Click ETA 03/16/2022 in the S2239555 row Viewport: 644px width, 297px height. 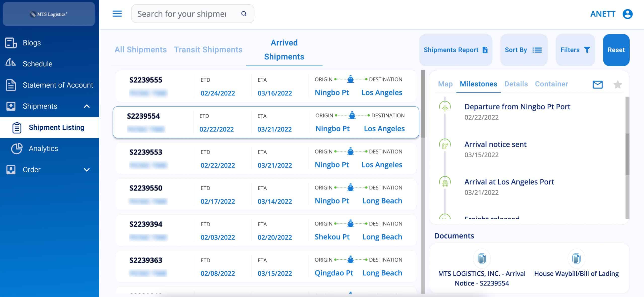pyautogui.click(x=275, y=93)
